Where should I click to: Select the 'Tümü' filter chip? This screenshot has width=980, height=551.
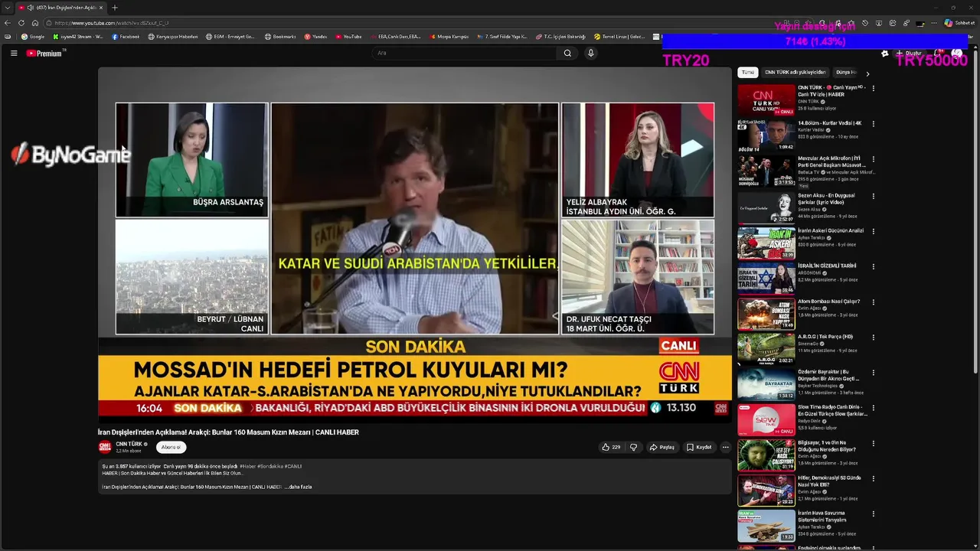747,73
